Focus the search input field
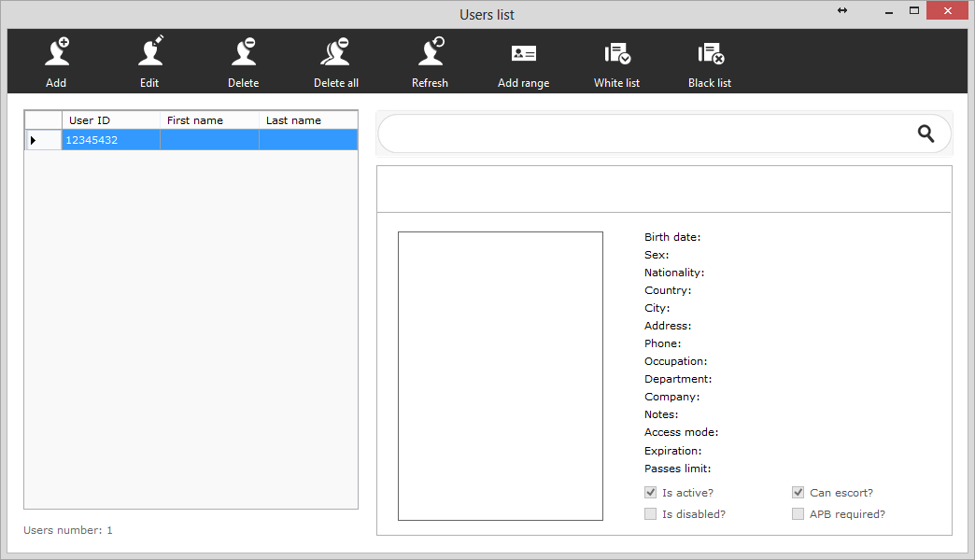 (644, 134)
